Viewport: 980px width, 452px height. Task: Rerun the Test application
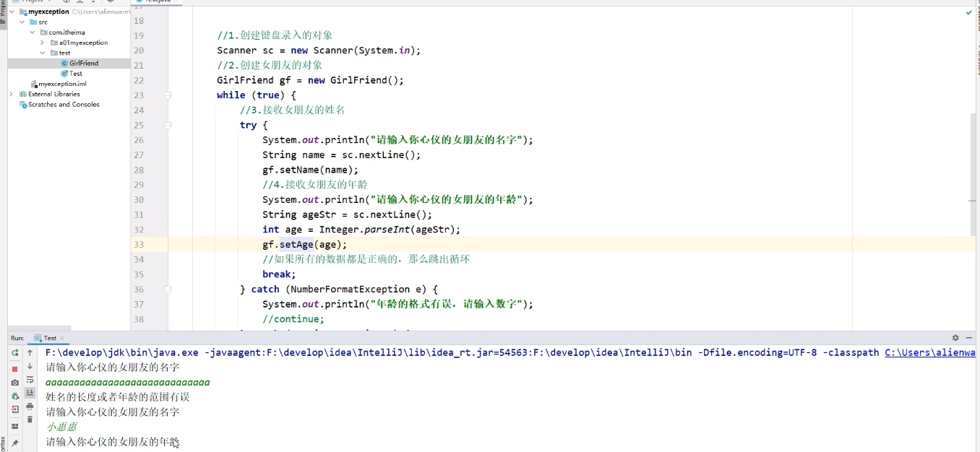[14, 352]
